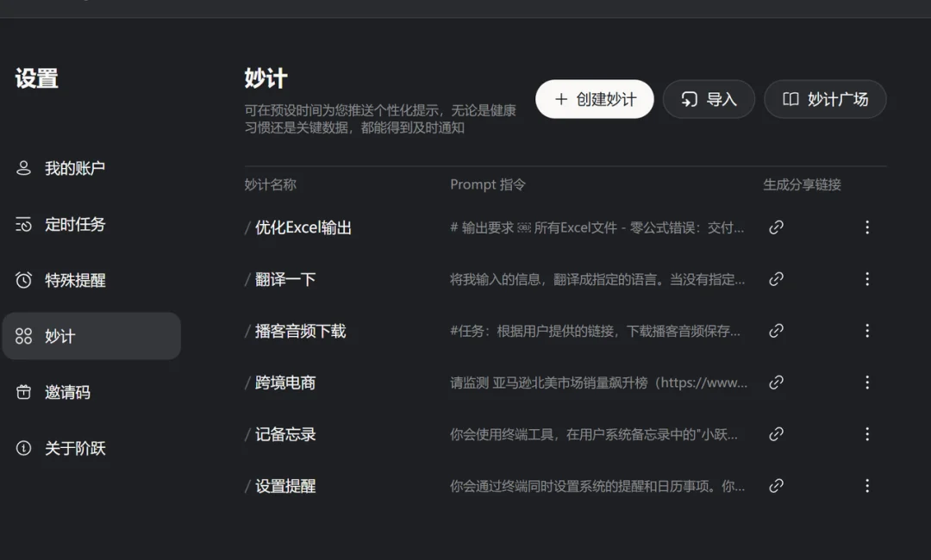This screenshot has height=560, width=931.
Task: Click the gift icon beside 邀请码
Action: point(22,392)
